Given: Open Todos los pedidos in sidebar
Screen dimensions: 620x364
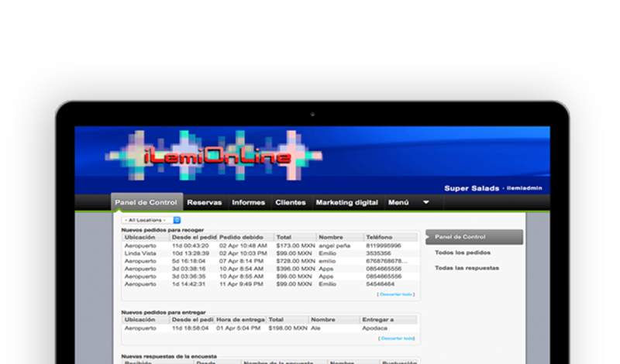Looking at the screenshot, I should pos(462,252).
